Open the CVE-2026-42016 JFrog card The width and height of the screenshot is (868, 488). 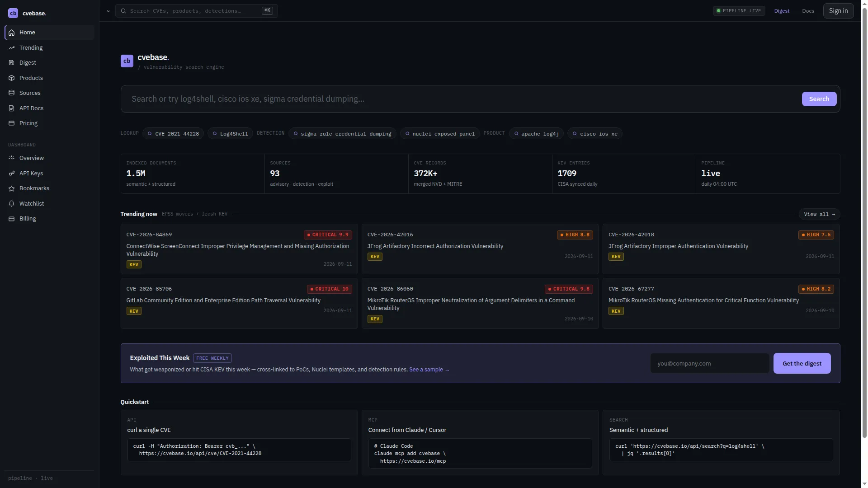click(x=480, y=249)
